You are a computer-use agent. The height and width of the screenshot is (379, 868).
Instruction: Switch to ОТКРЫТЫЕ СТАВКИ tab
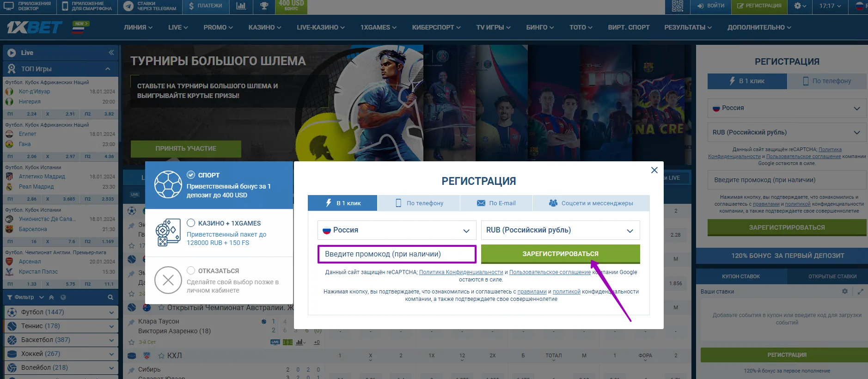click(832, 276)
